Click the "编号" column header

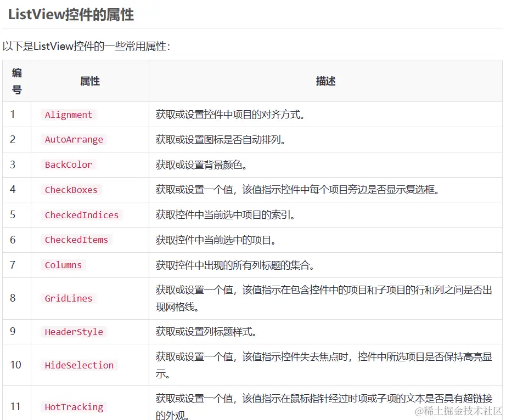pyautogui.click(x=17, y=81)
